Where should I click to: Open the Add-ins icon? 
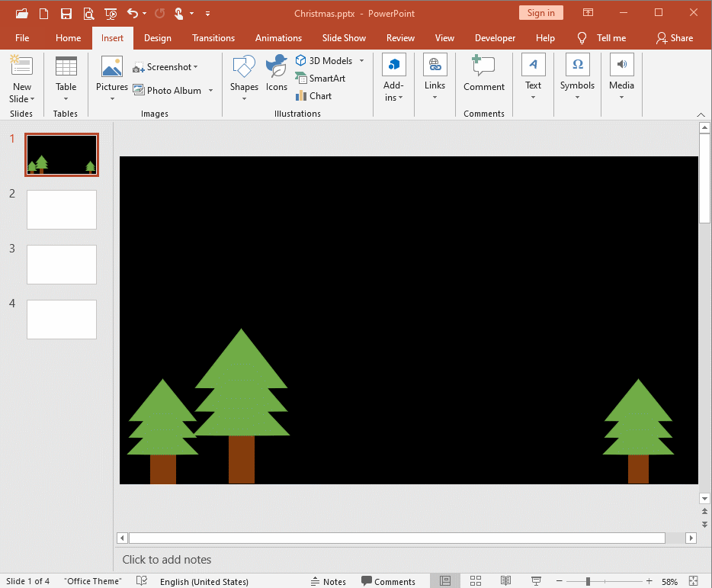tap(393, 64)
